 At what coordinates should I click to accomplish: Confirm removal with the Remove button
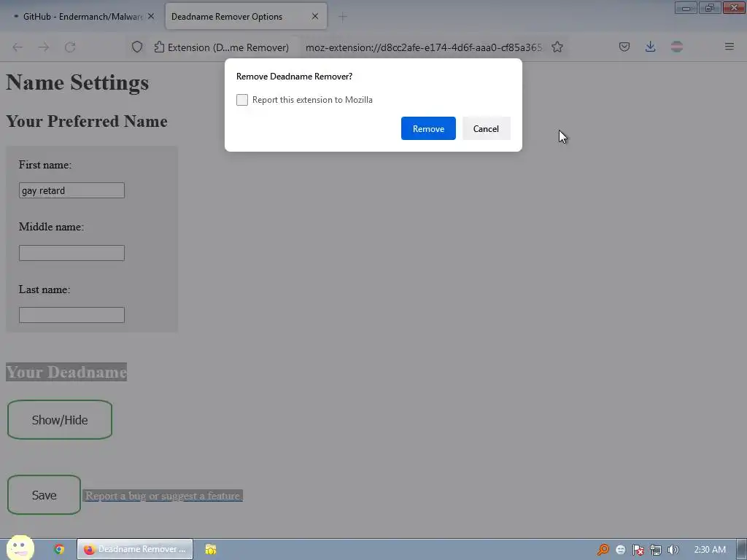tap(428, 128)
